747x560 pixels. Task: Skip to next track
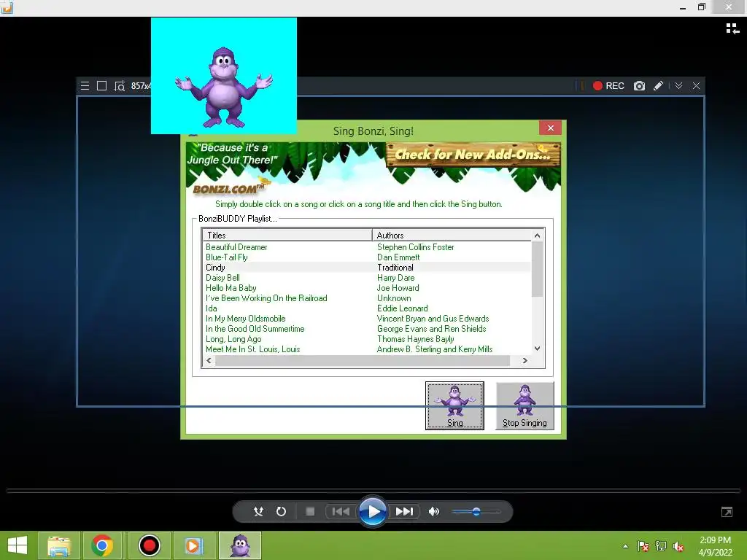pyautogui.click(x=404, y=511)
